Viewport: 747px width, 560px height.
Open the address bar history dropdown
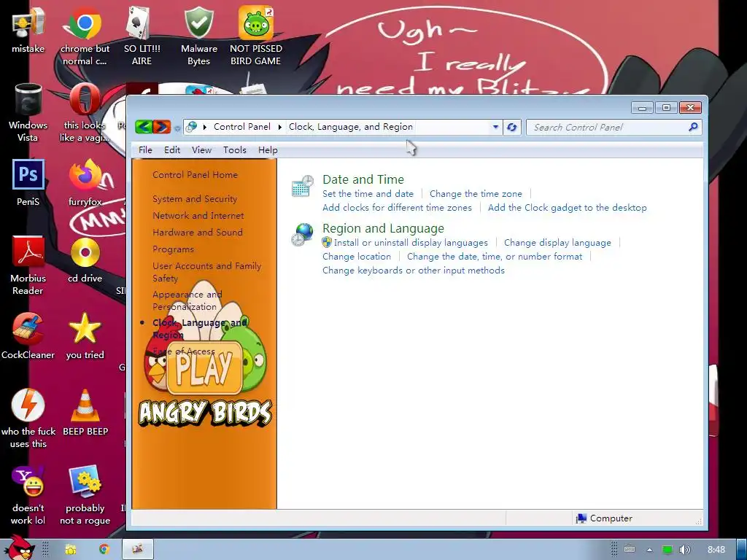495,127
